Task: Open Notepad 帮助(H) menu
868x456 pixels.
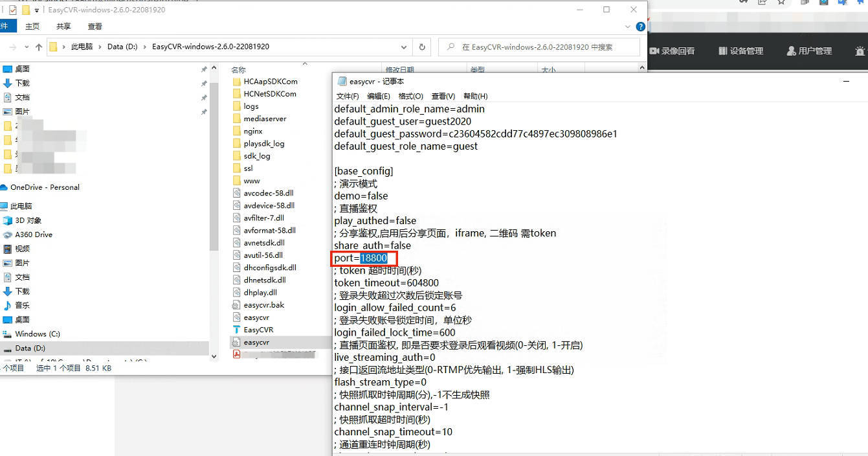Action: coord(475,96)
